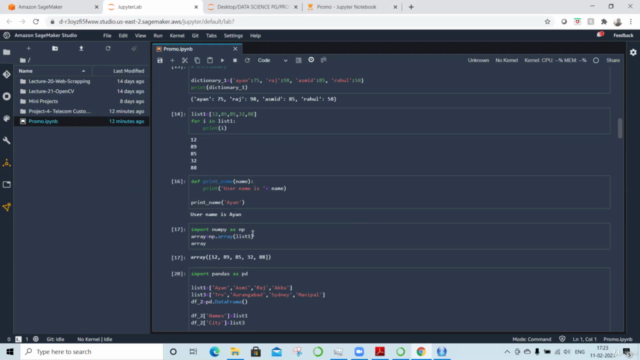Click the Feedback button
Viewport: 640px width, 360px height.
[623, 36]
